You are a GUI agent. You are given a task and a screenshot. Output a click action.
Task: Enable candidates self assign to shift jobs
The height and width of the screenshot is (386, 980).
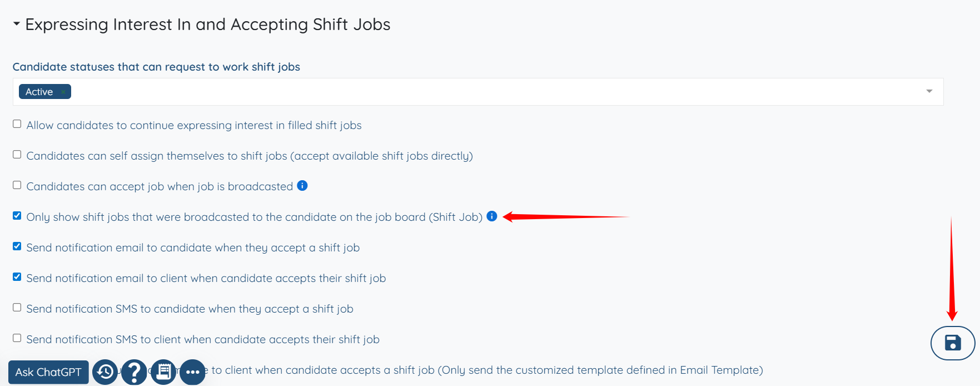17,155
